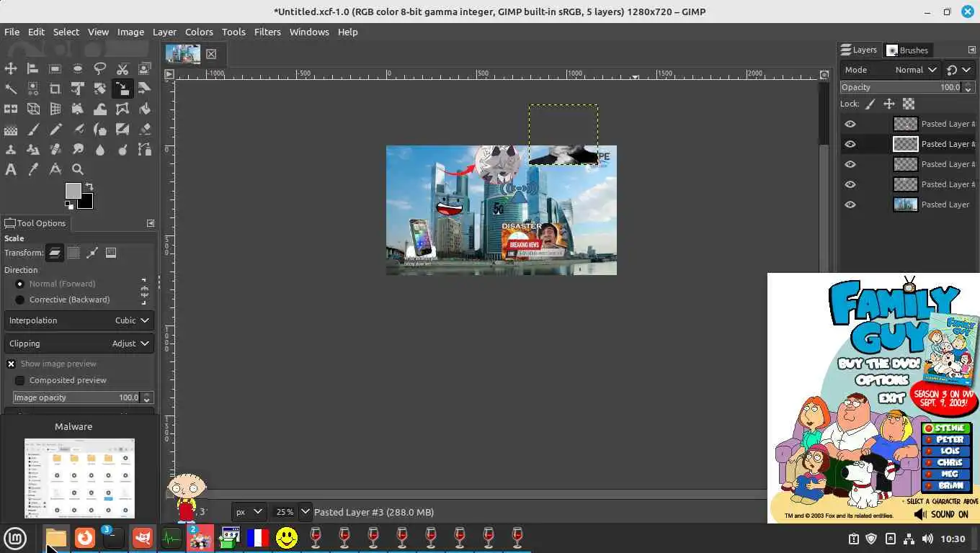This screenshot has width=980, height=553.
Task: Select the Text tool
Action: pyautogui.click(x=11, y=170)
